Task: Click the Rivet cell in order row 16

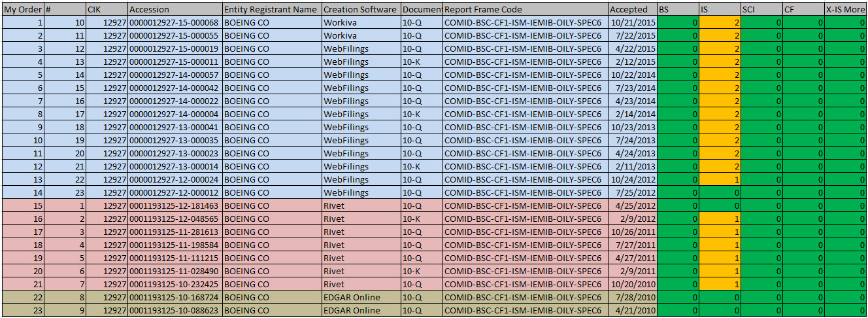Action: tap(361, 219)
